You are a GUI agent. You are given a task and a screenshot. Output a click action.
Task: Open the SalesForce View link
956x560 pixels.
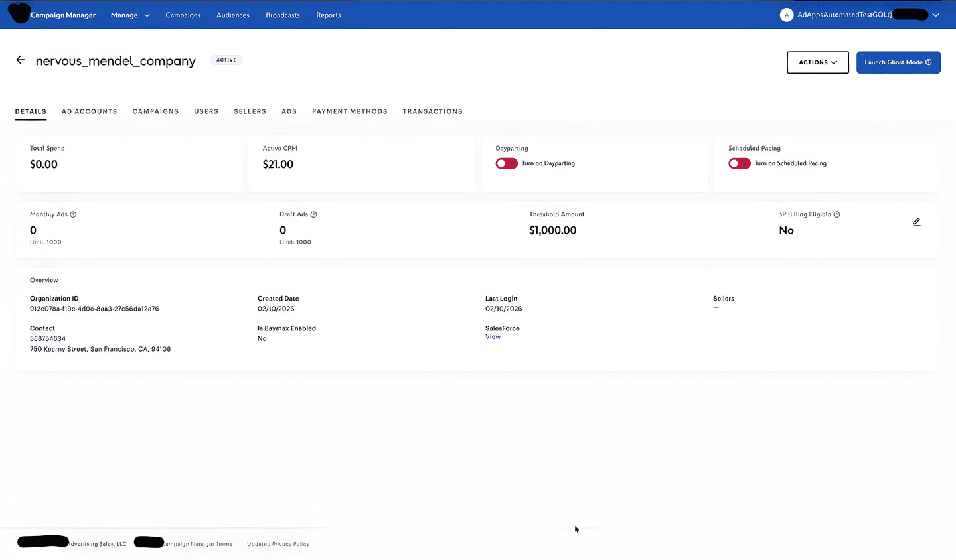[x=493, y=336]
